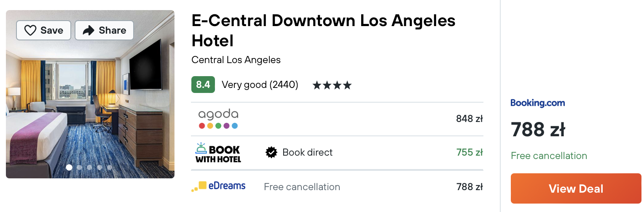Click the heart icon to save hotel

[x=30, y=30]
